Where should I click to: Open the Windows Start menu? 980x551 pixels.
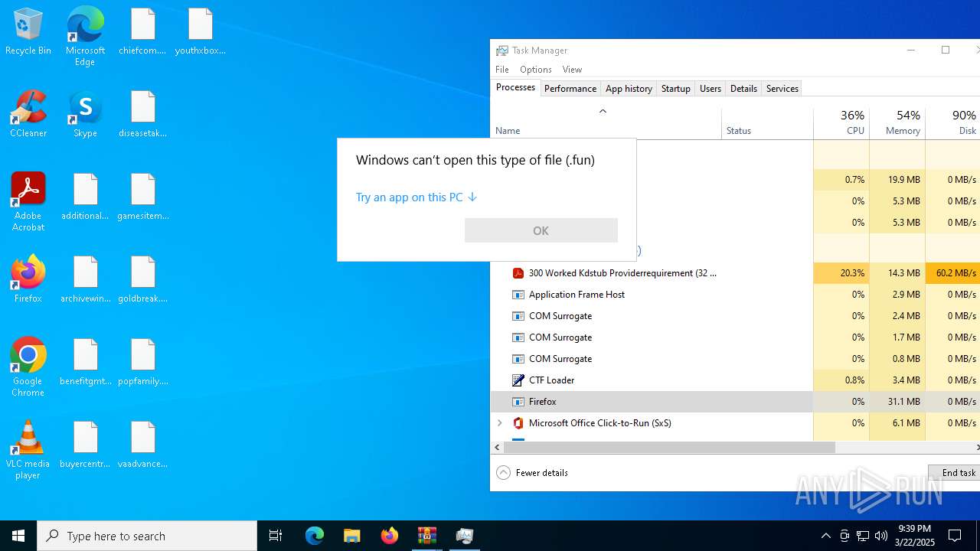(18, 536)
